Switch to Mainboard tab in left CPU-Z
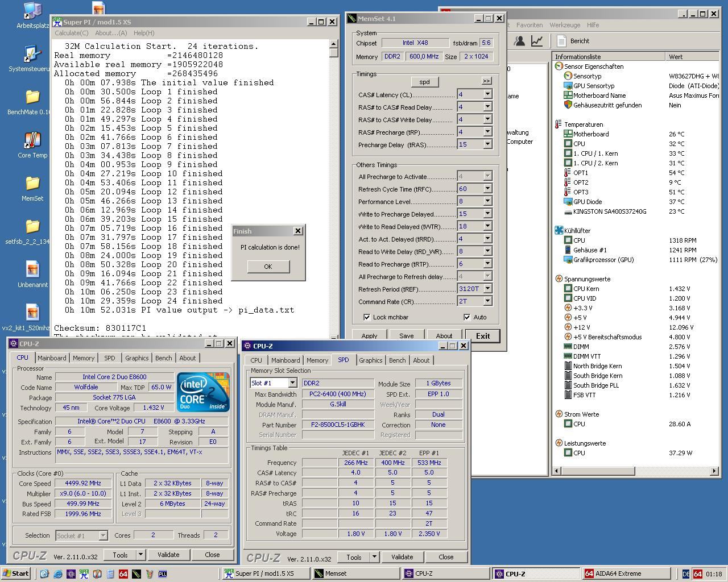 coord(52,358)
